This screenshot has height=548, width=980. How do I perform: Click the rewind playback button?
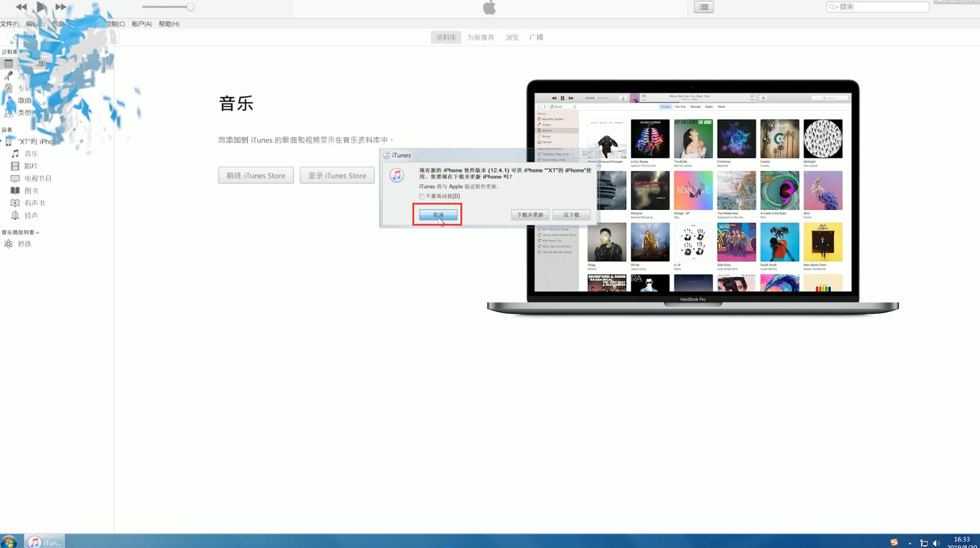(x=21, y=7)
